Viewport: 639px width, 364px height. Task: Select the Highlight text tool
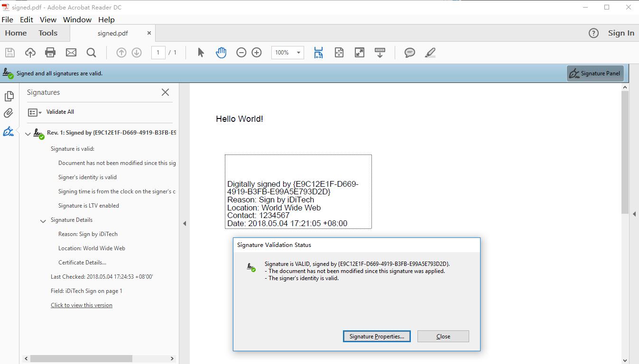click(x=430, y=53)
